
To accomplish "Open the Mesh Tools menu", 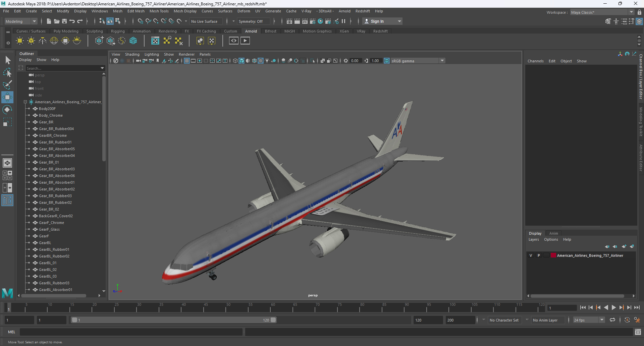I will [159, 11].
